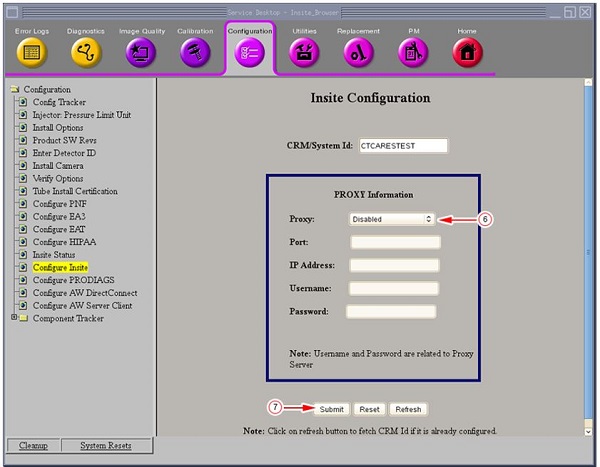Click the Refresh button
Viewport: 600px width, 467px height.
coord(408,409)
